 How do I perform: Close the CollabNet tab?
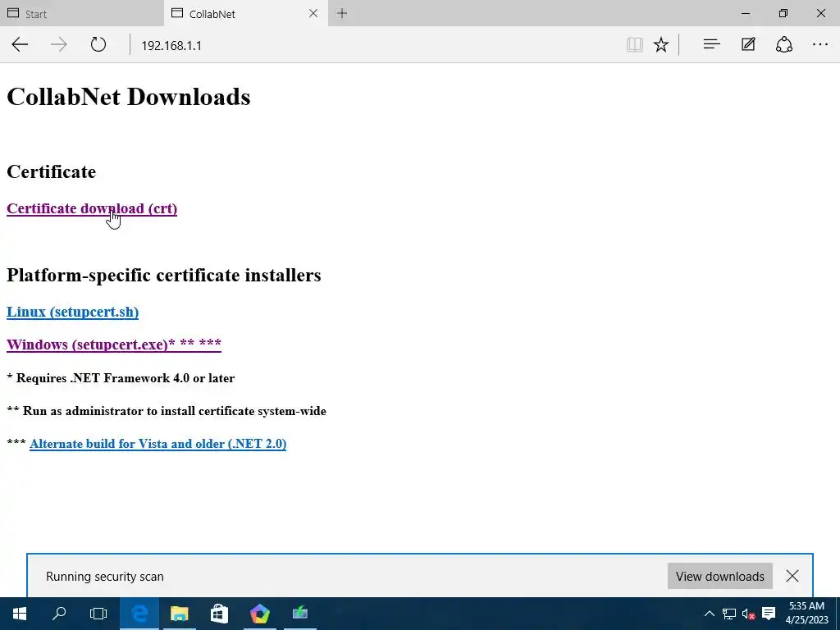point(313,13)
